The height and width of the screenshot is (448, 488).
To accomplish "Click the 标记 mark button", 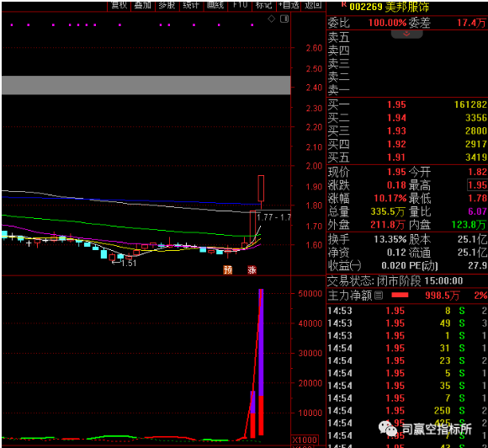I will pos(264,5).
